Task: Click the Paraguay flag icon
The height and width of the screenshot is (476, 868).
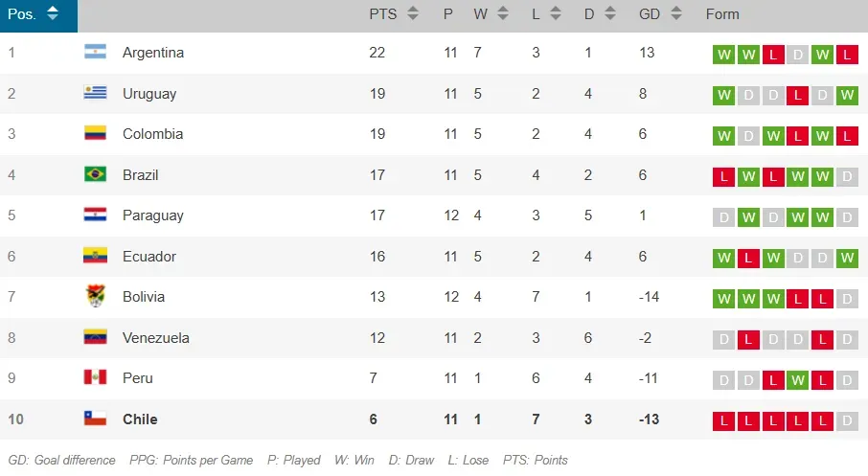Action: tap(95, 215)
